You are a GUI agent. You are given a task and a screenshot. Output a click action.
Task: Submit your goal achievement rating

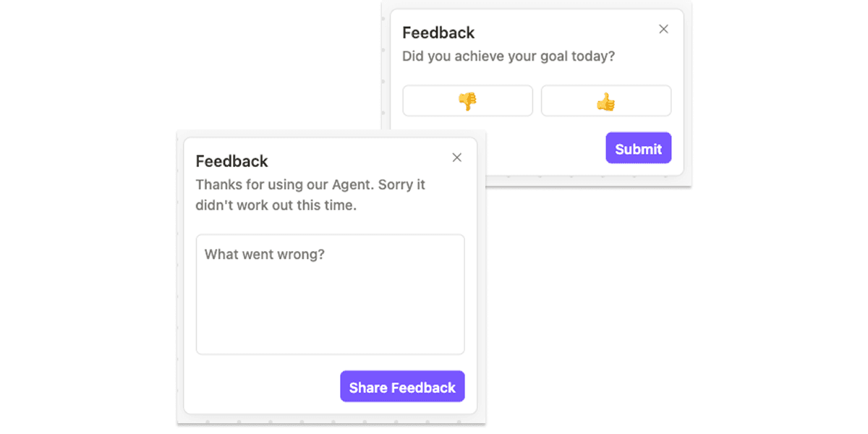pos(638,148)
